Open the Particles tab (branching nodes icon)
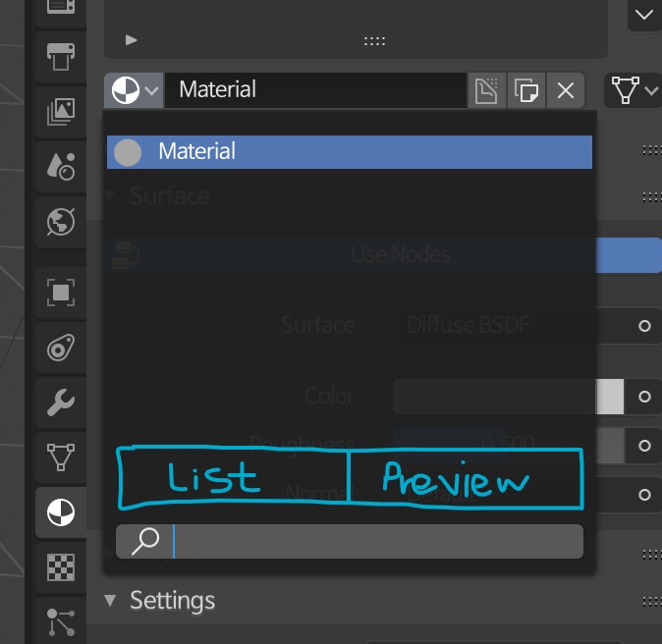 [x=61, y=622]
